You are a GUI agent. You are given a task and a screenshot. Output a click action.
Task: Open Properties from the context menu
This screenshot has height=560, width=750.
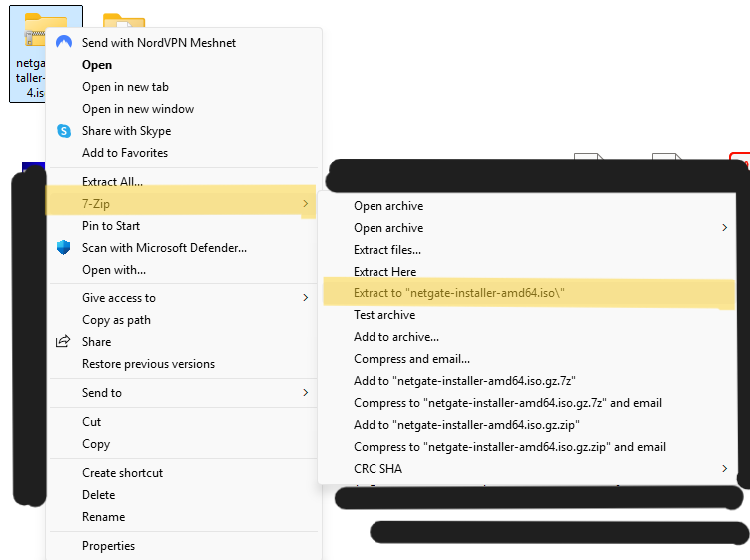(x=184, y=546)
